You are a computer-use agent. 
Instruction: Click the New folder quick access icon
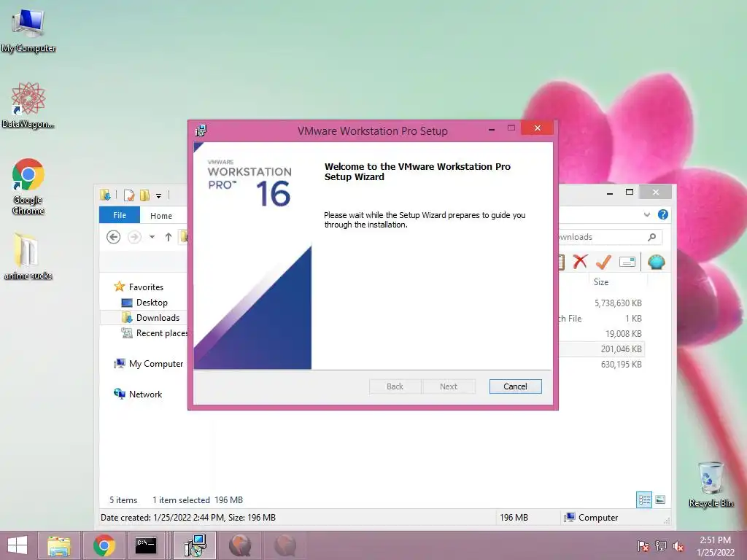(x=144, y=195)
